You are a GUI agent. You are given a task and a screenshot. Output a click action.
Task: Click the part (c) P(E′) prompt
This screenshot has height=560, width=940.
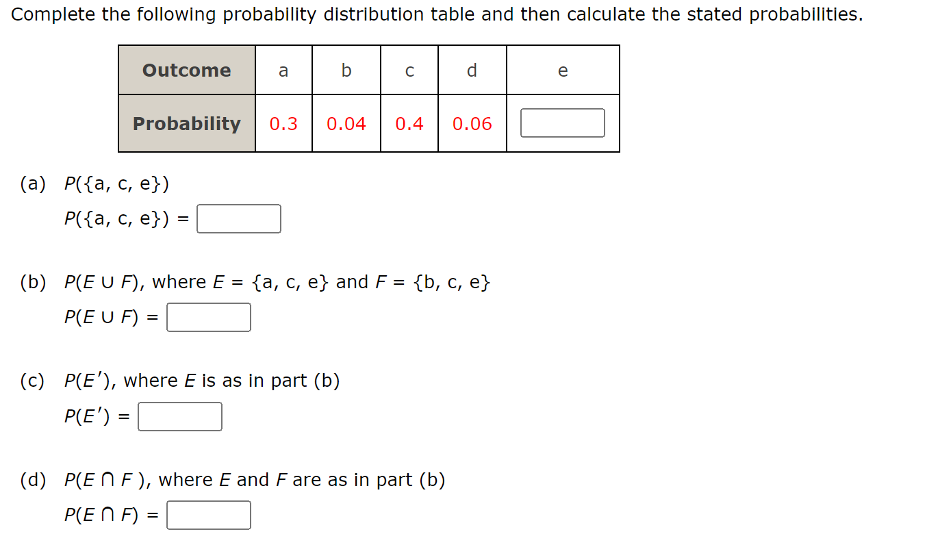point(202,381)
